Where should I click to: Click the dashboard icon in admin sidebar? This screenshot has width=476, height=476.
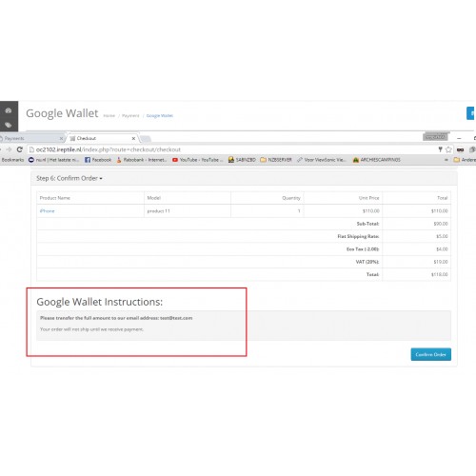pos(9,110)
